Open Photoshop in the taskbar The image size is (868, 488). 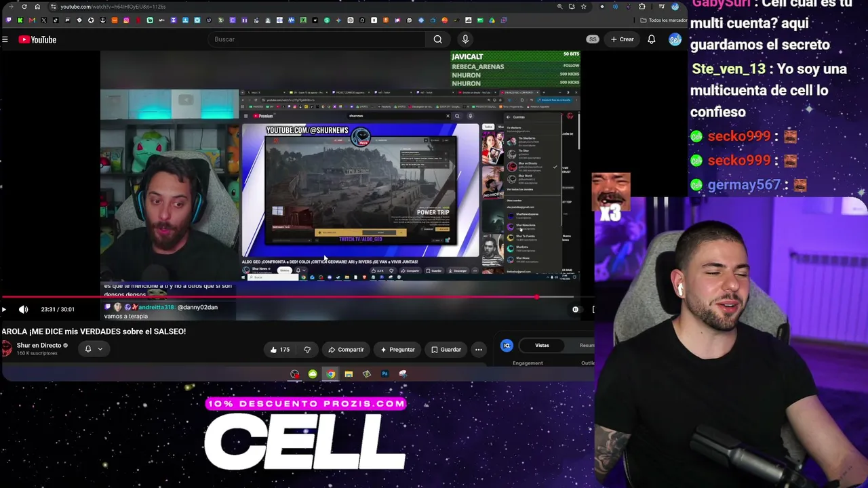tap(384, 374)
